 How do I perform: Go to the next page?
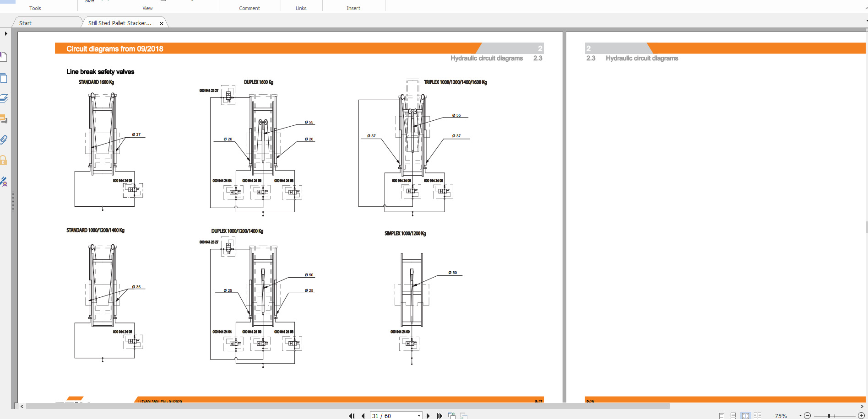point(428,416)
